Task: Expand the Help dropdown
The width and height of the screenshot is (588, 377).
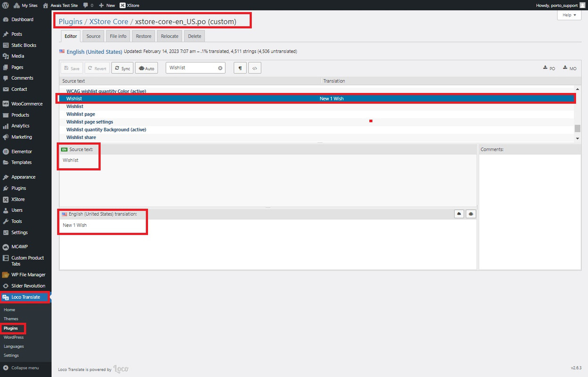Action: pyautogui.click(x=569, y=15)
